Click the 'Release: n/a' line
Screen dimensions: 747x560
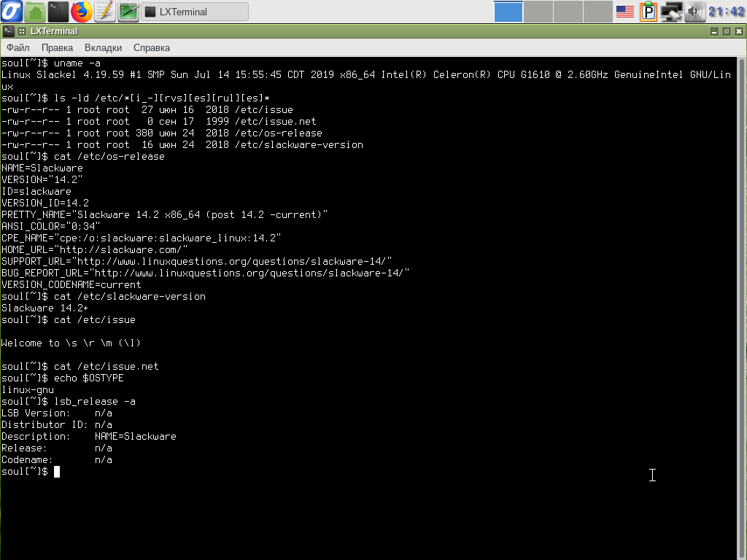point(57,448)
